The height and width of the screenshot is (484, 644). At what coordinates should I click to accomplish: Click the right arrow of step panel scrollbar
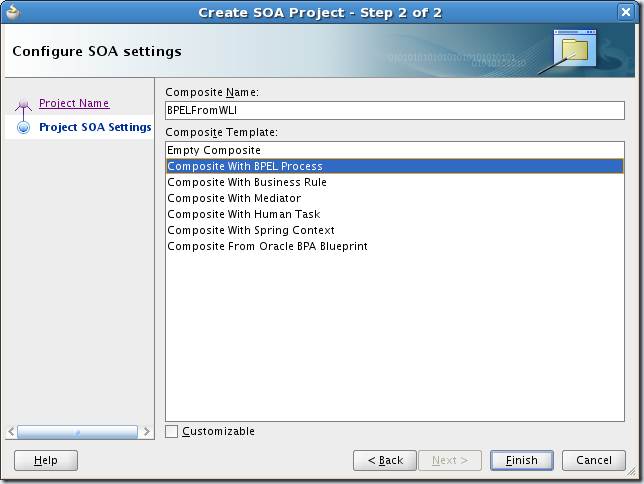pos(147,432)
